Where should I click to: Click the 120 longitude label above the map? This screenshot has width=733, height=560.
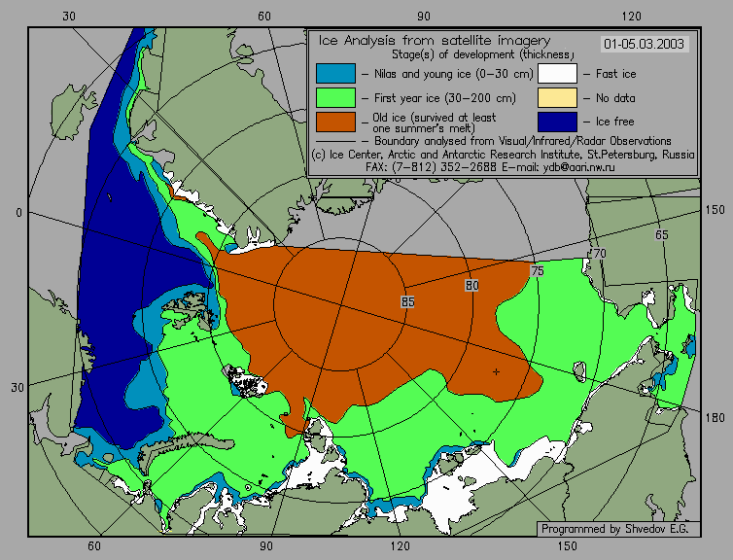point(632,17)
